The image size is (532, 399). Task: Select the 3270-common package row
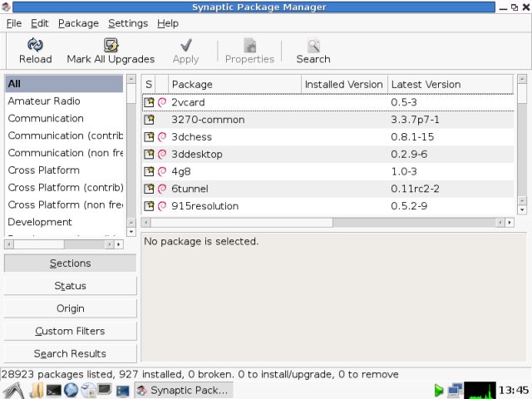pyautogui.click(x=328, y=120)
